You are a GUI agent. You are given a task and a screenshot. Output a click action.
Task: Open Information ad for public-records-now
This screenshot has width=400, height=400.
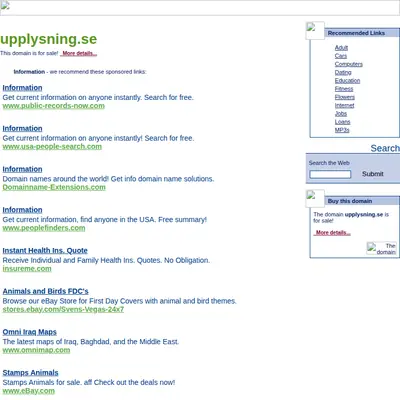(22, 88)
